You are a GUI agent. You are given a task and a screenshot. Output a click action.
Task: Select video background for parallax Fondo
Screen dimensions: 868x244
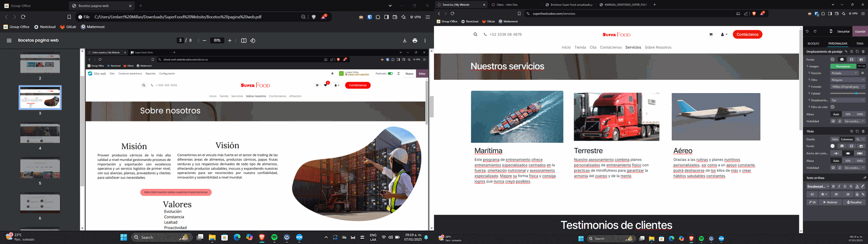[852, 59]
